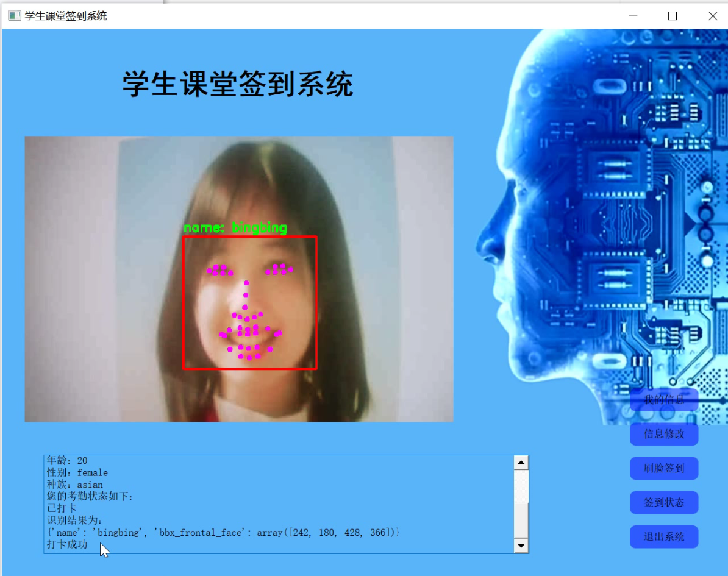Image resolution: width=728 pixels, height=576 pixels.
Task: Click the 种族: asian log line
Action: pyautogui.click(x=75, y=485)
